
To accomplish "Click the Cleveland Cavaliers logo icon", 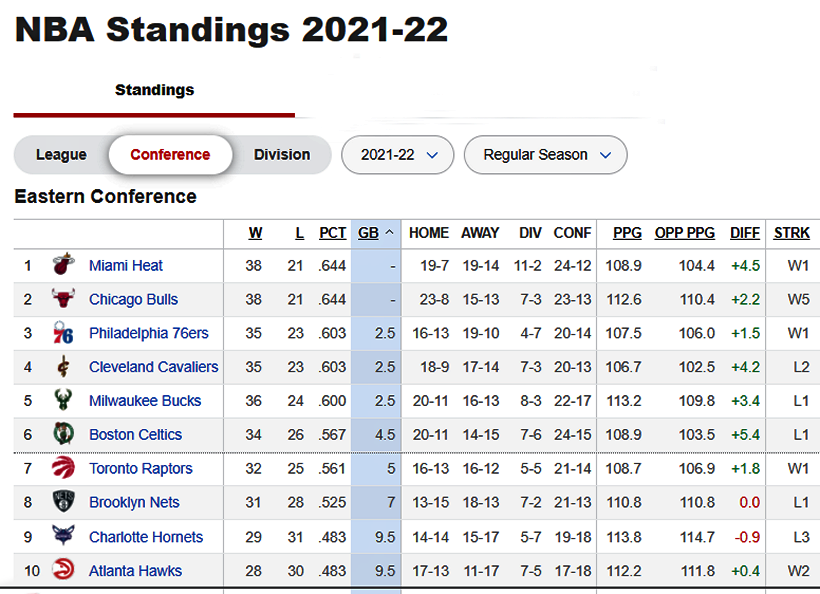I will 64,367.
